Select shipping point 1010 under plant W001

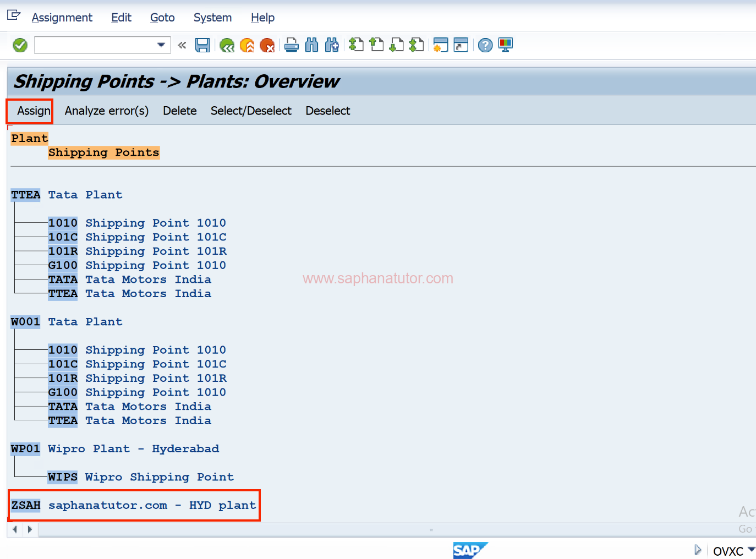point(137,350)
